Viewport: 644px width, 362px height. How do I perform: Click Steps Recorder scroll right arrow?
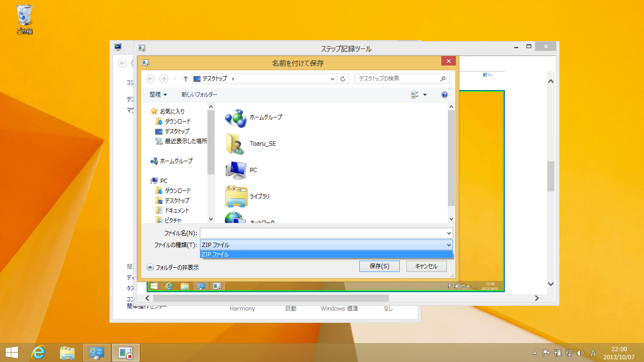click(536, 298)
